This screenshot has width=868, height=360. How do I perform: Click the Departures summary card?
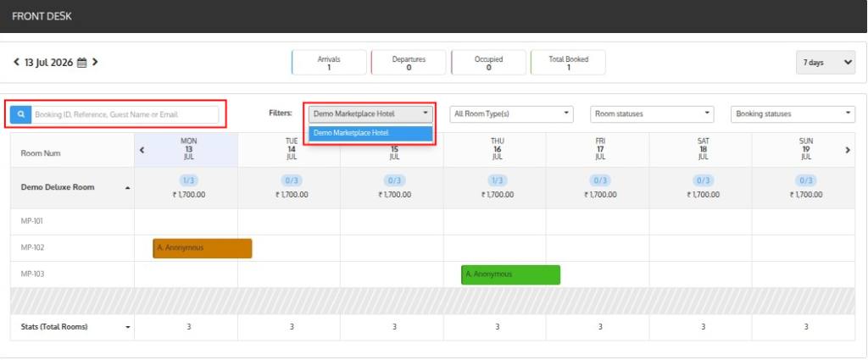coord(409,63)
